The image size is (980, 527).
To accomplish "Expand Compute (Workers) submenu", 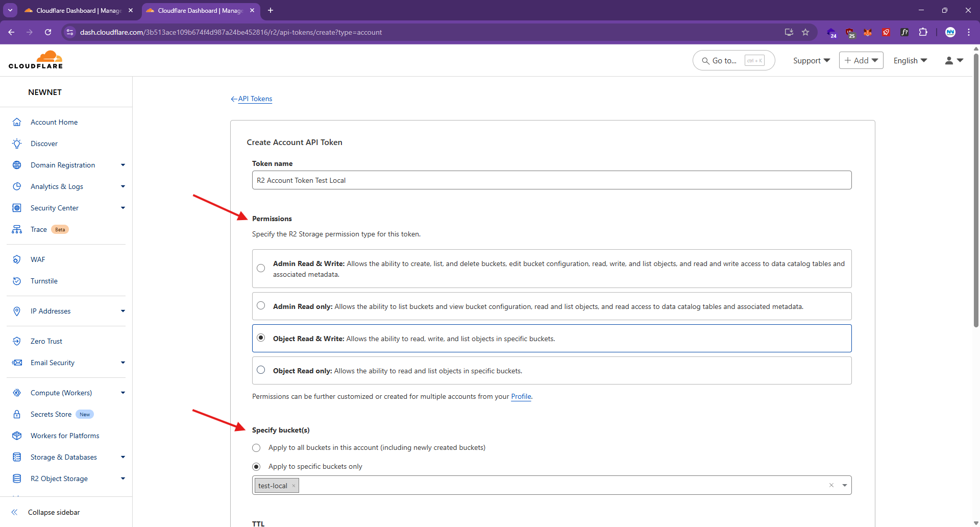I will pyautogui.click(x=123, y=393).
